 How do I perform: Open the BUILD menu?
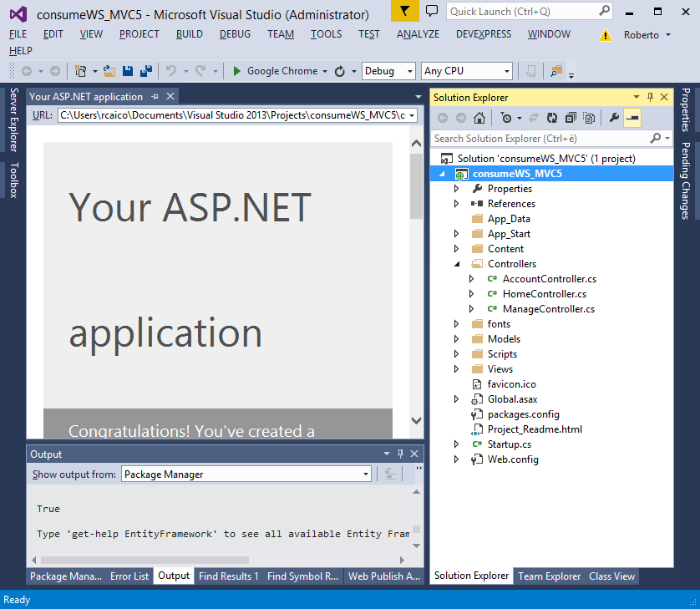pos(190,34)
